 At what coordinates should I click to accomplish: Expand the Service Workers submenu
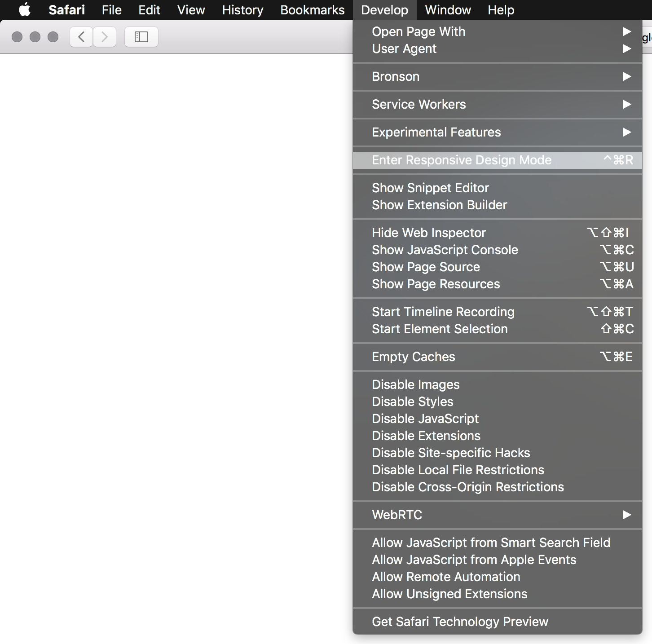click(x=498, y=104)
